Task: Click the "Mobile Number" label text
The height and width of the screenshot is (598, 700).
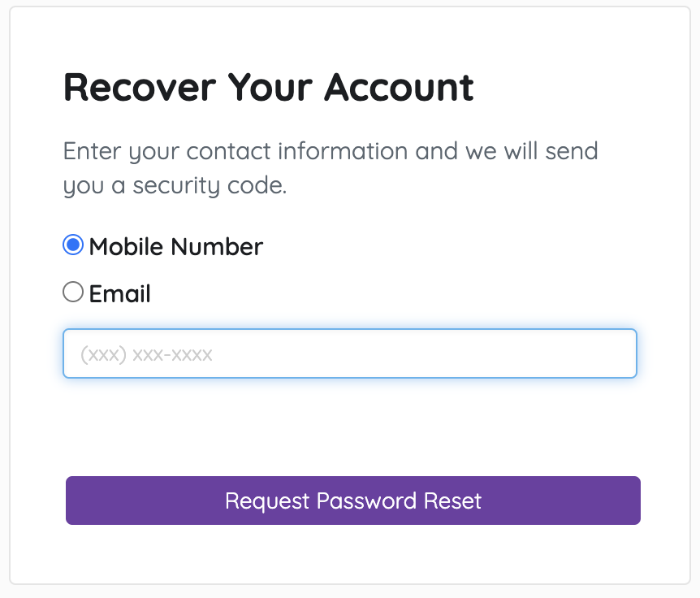Action: pyautogui.click(x=176, y=246)
